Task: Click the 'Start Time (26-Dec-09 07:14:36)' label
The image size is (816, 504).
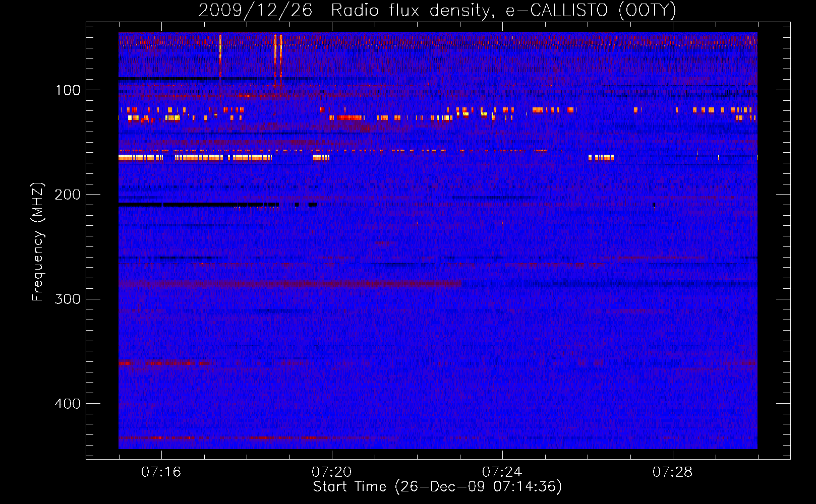Action: point(437,487)
